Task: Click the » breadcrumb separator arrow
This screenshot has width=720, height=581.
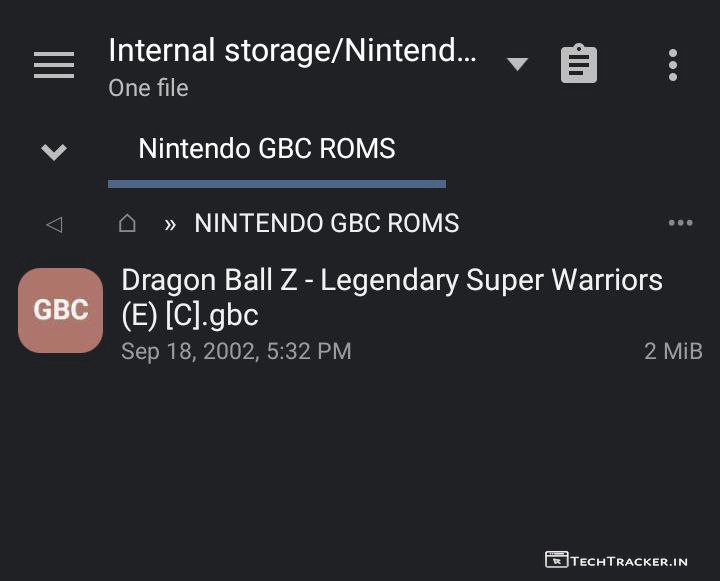Action: [x=170, y=224]
